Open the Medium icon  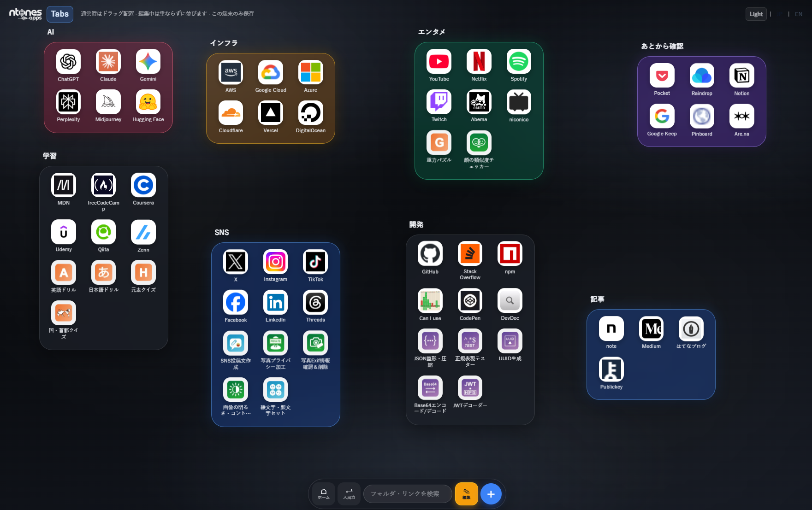tap(651, 328)
